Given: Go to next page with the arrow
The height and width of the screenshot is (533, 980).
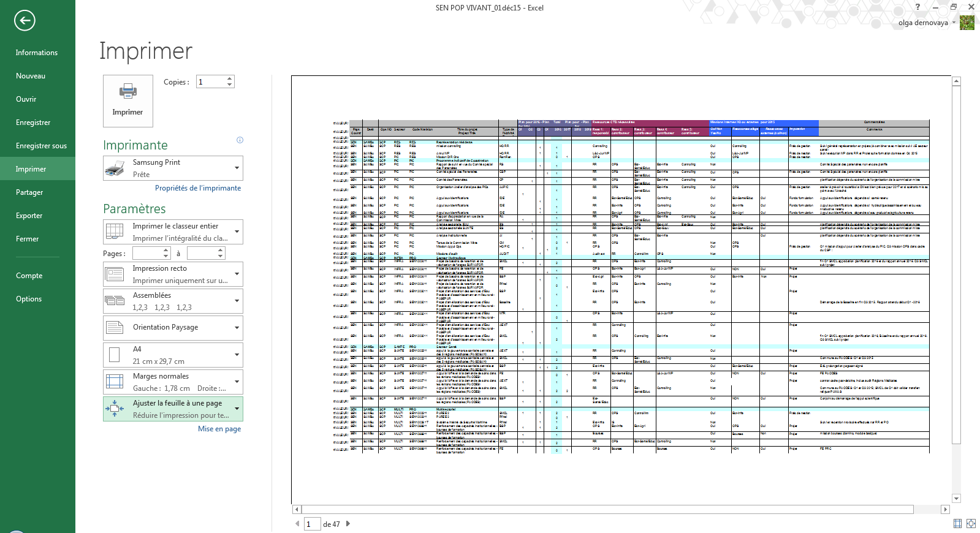Looking at the screenshot, I should [x=348, y=524].
